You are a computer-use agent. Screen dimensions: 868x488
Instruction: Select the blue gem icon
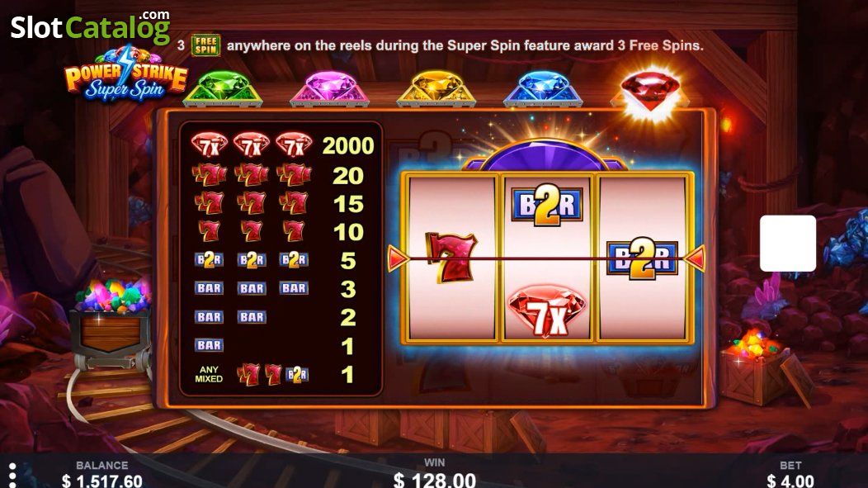click(x=543, y=88)
